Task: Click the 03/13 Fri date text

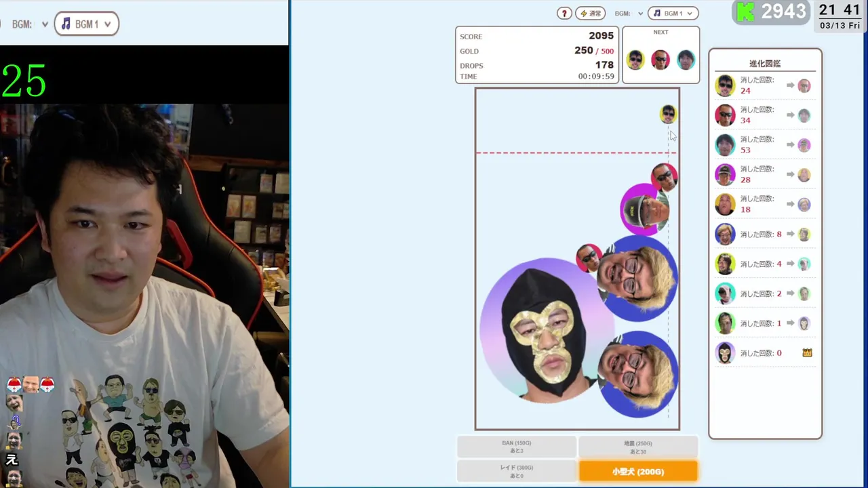Action: click(840, 26)
